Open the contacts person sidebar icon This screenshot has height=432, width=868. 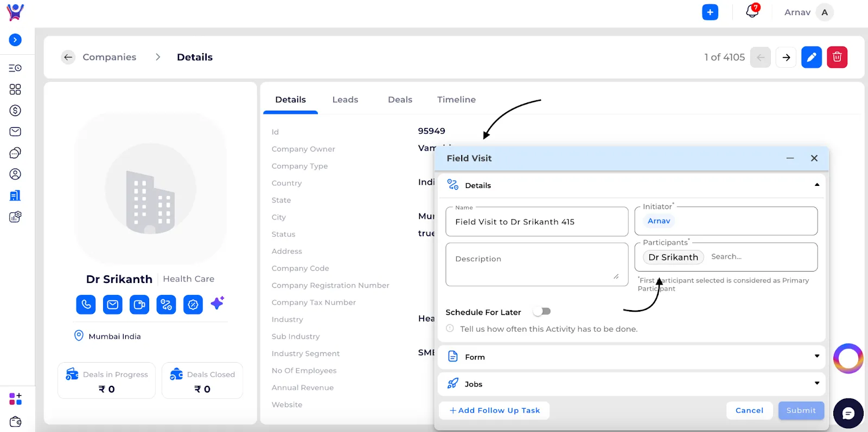(x=15, y=174)
